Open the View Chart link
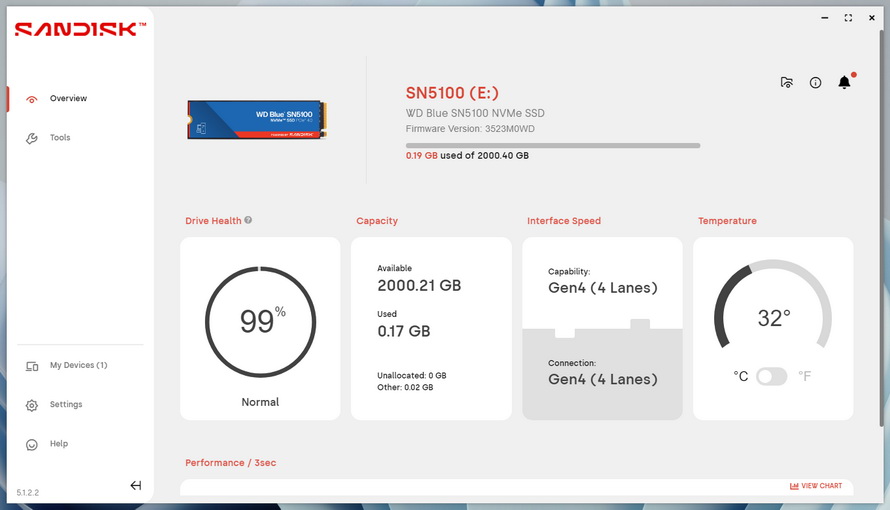 [x=816, y=486]
